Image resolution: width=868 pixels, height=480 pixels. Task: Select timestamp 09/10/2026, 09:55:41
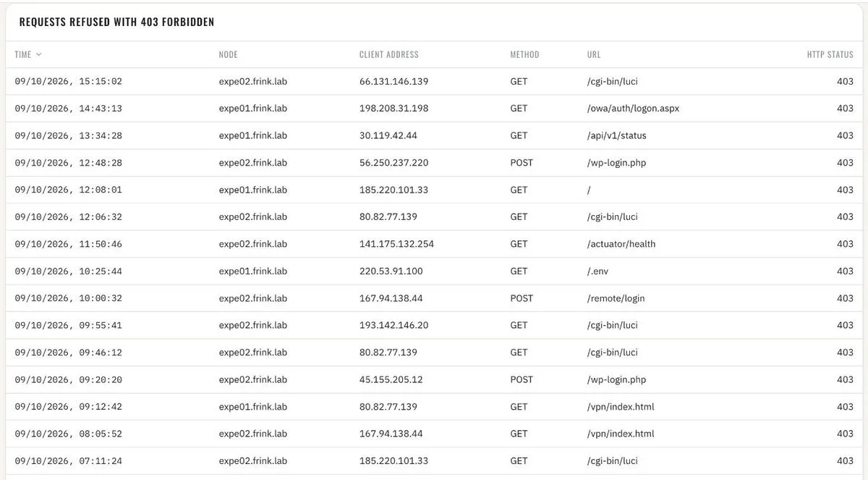pyautogui.click(x=69, y=325)
